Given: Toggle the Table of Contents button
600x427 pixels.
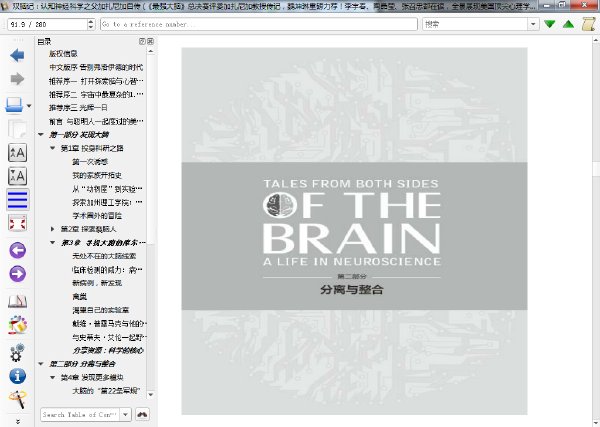Looking at the screenshot, I should pyautogui.click(x=17, y=199).
